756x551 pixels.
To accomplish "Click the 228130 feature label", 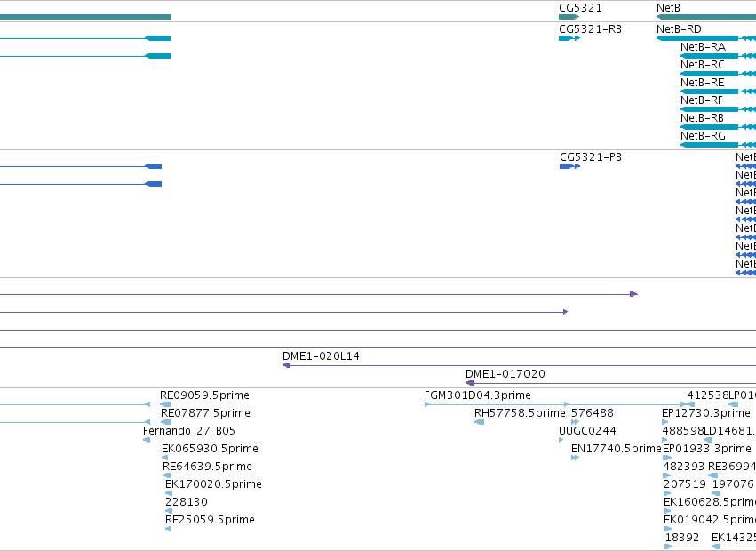I will click(x=187, y=502).
